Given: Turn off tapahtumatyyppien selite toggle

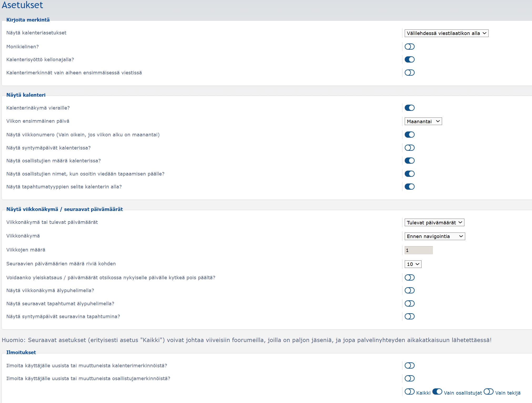Looking at the screenshot, I should 409,187.
